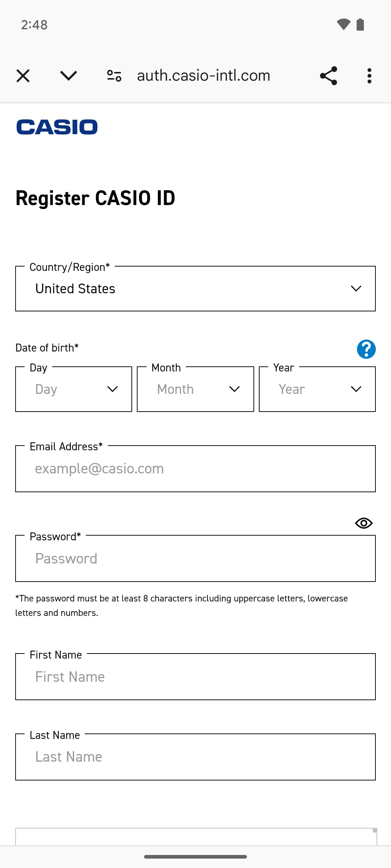Tap the CASIO logo
This screenshot has height=868, width=391.
pyautogui.click(x=57, y=127)
